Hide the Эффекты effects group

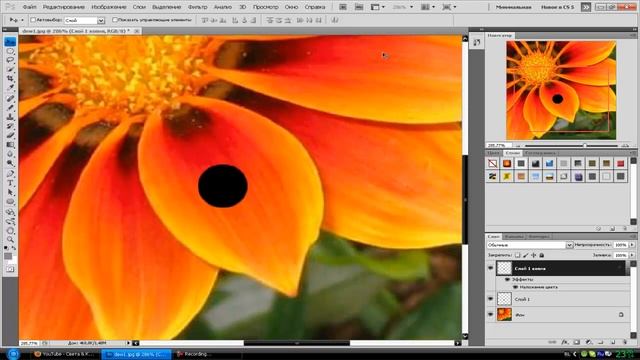pos(507,280)
